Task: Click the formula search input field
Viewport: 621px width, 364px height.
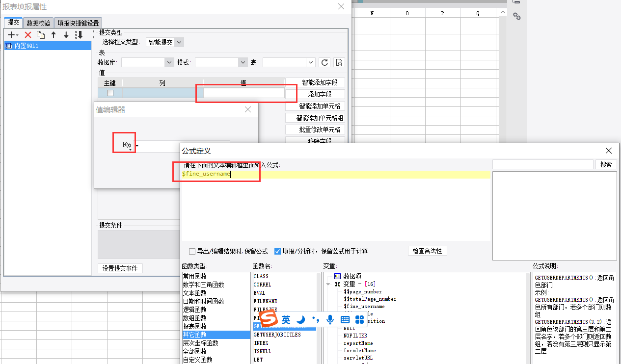Action: [543, 164]
